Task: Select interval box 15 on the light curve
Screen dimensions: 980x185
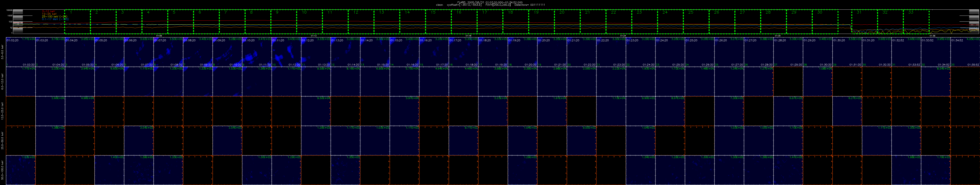Action: [x=439, y=21]
